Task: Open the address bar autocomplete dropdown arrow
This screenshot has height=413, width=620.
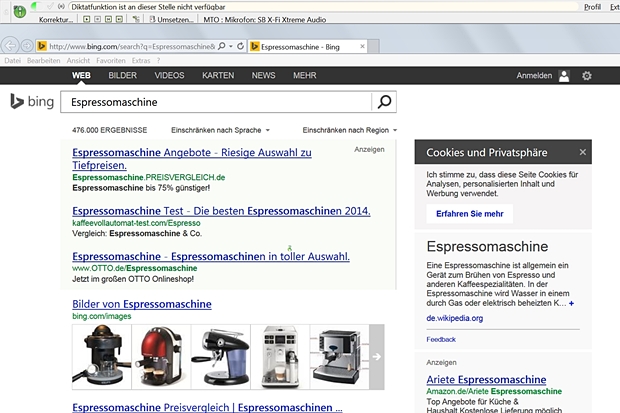Action: pyautogui.click(x=231, y=47)
